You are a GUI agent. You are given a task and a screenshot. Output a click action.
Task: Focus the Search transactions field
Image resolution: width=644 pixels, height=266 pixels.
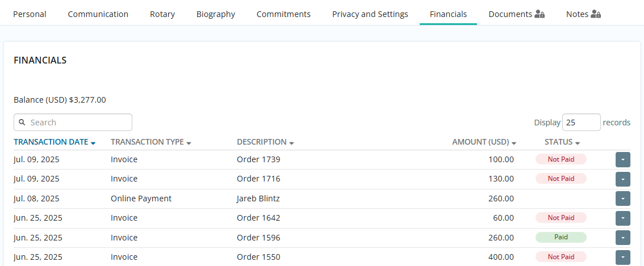pyautogui.click(x=73, y=123)
